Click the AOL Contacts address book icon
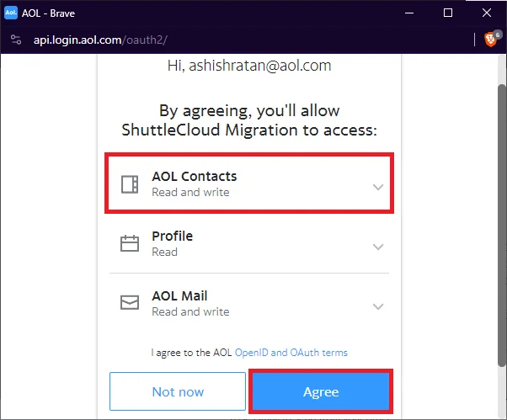 [130, 184]
